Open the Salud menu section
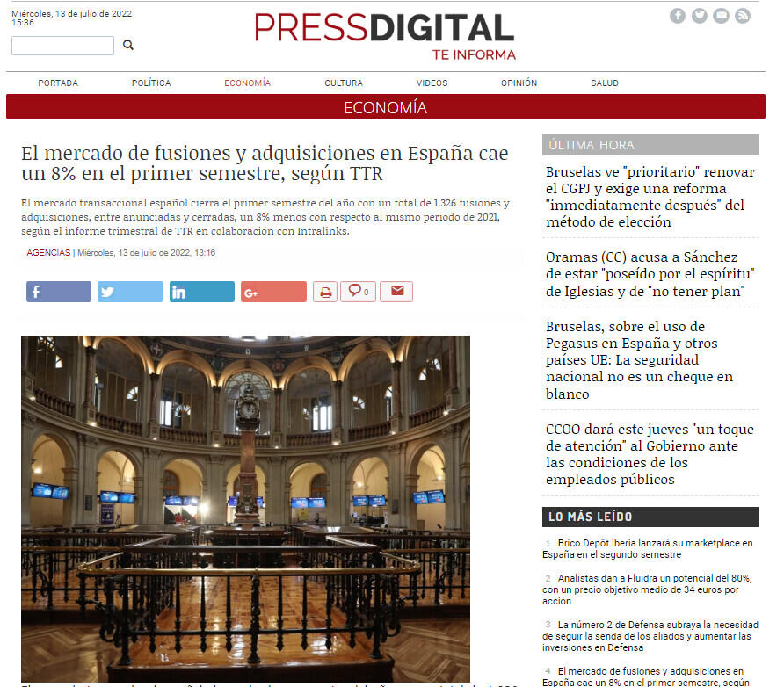784x687 pixels. click(x=605, y=83)
